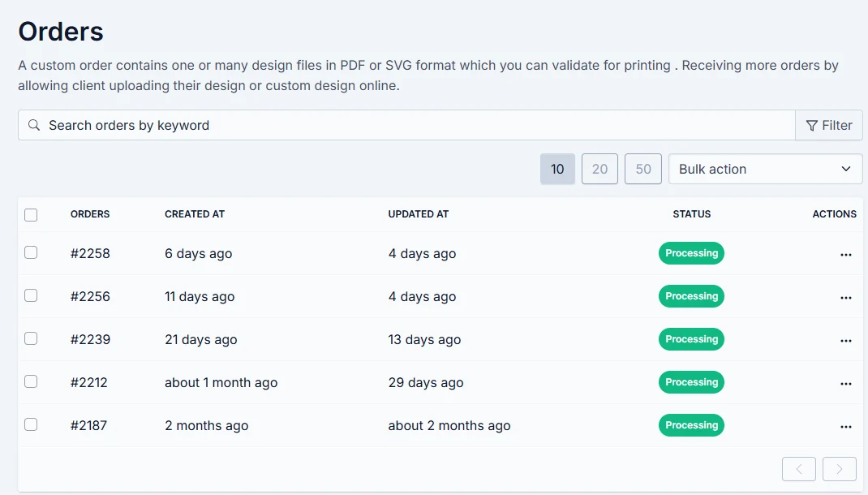
Task: Show 20 orders per page
Action: (599, 169)
